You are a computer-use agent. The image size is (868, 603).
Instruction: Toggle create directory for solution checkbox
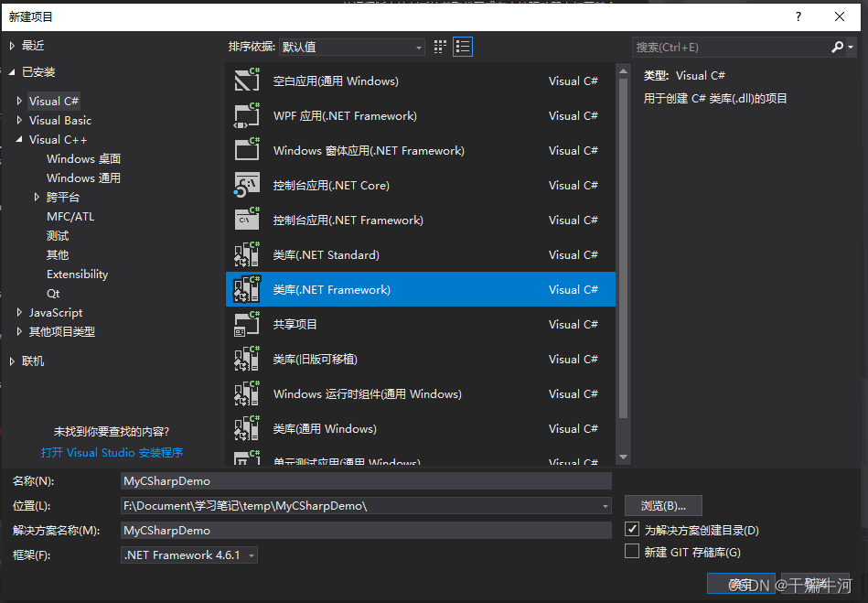tap(632, 530)
